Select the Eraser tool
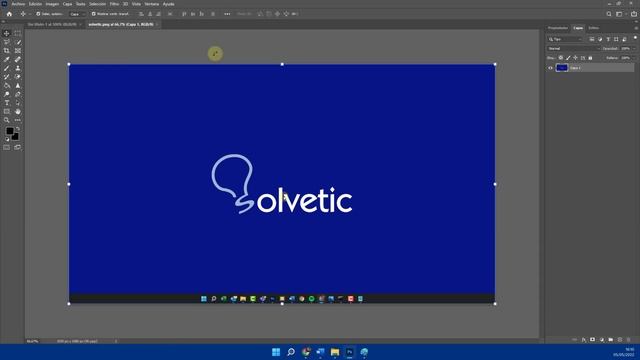Screen dimensions: 640x360 pyautogui.click(x=18, y=77)
